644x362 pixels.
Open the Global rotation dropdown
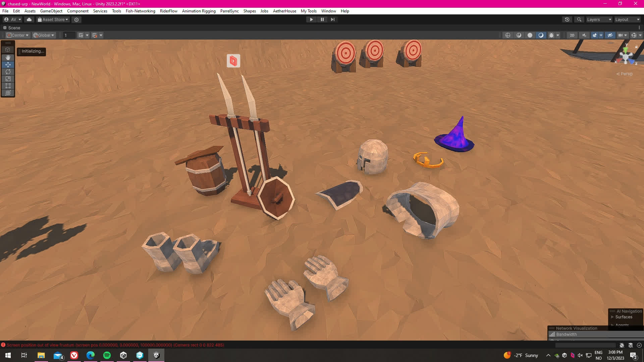pyautogui.click(x=44, y=35)
